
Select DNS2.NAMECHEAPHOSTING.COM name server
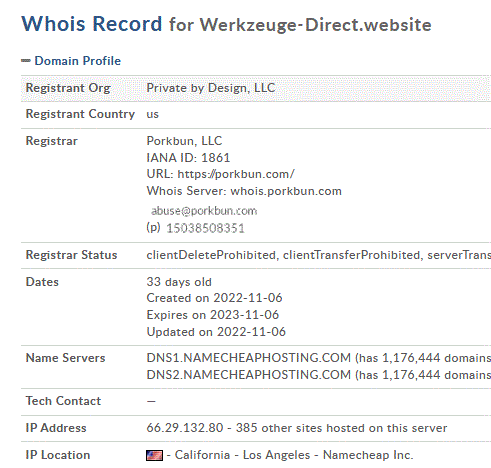[x=249, y=375]
